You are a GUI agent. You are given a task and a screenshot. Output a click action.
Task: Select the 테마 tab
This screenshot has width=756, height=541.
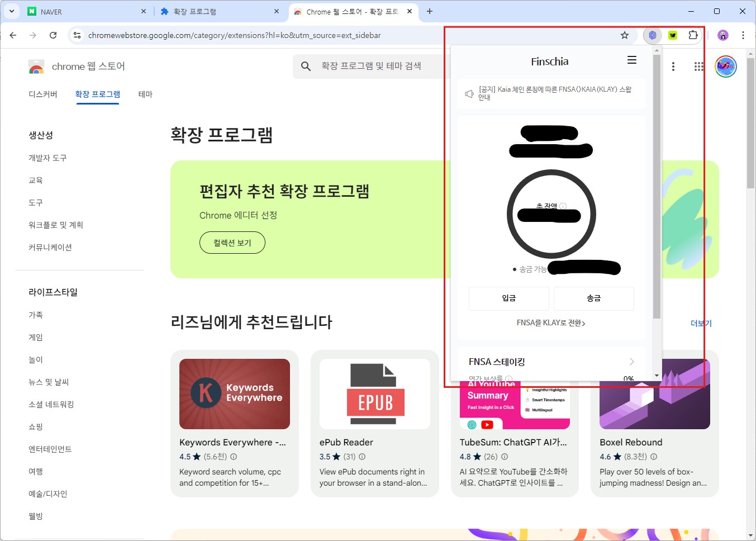[x=145, y=94]
